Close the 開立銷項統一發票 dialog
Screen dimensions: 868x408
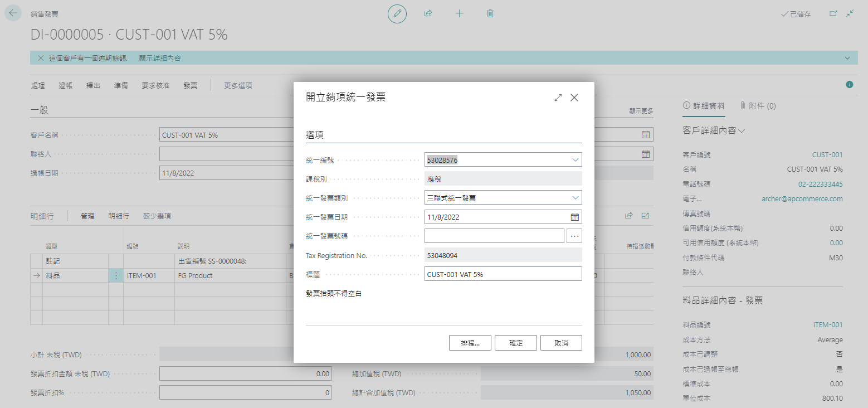tap(574, 98)
